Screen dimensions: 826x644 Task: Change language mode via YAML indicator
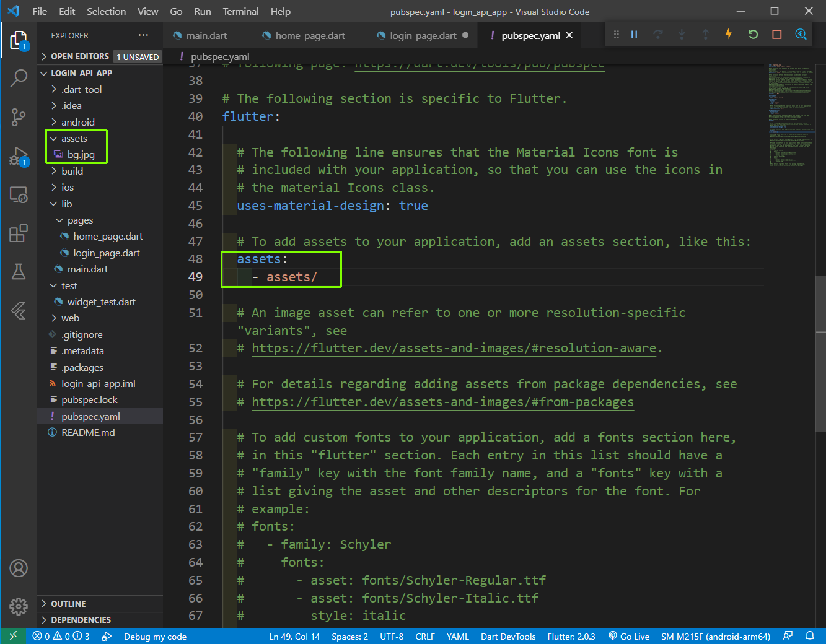[458, 637]
